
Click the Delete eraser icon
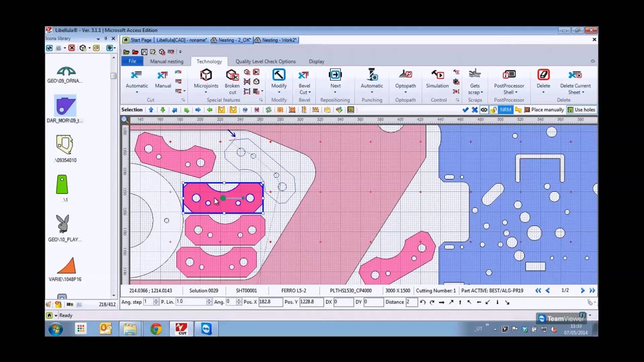543,75
